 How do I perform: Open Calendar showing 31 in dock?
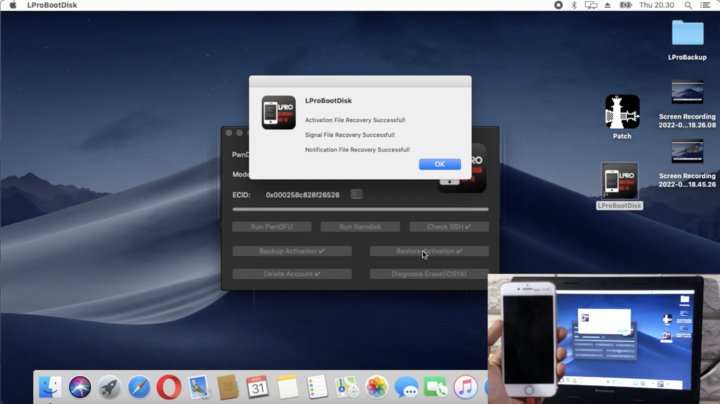[258, 387]
